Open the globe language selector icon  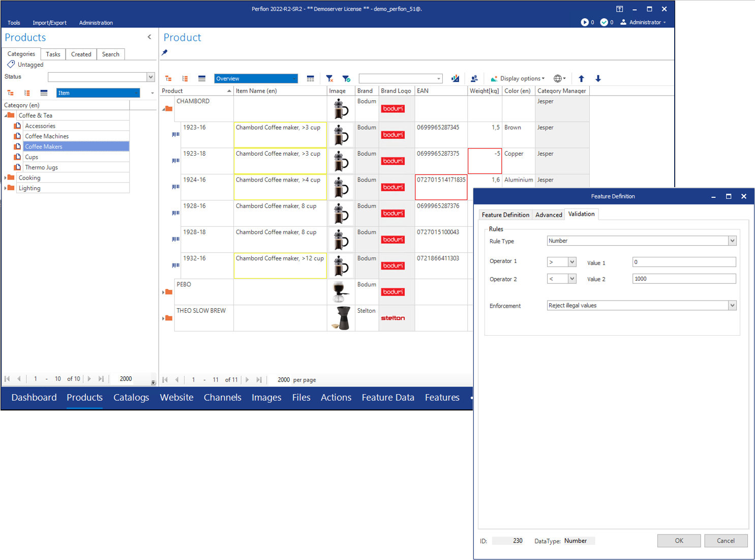pyautogui.click(x=558, y=78)
